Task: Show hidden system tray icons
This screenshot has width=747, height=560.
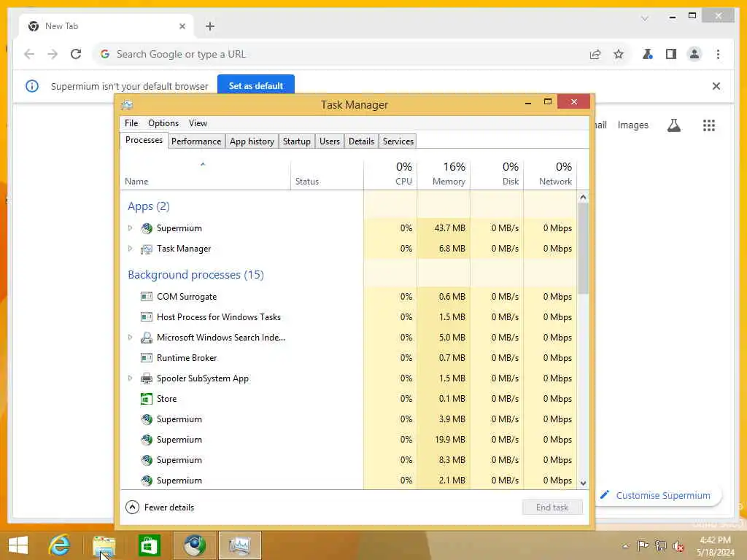Action: pyautogui.click(x=625, y=546)
